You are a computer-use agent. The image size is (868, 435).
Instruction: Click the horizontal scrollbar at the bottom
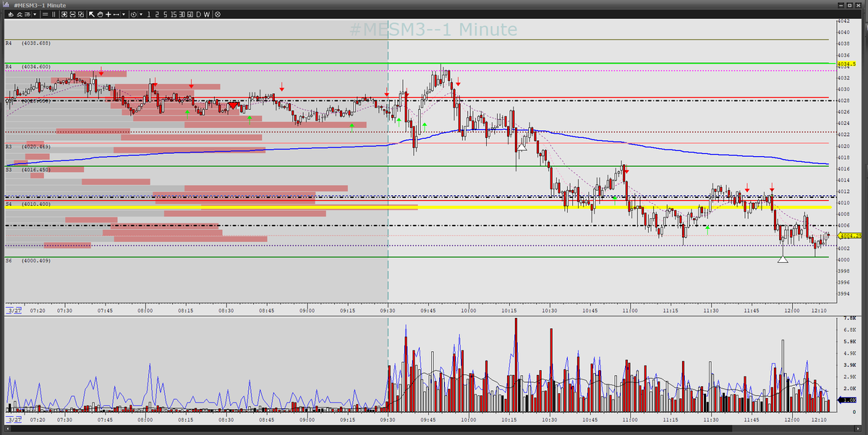[434, 428]
